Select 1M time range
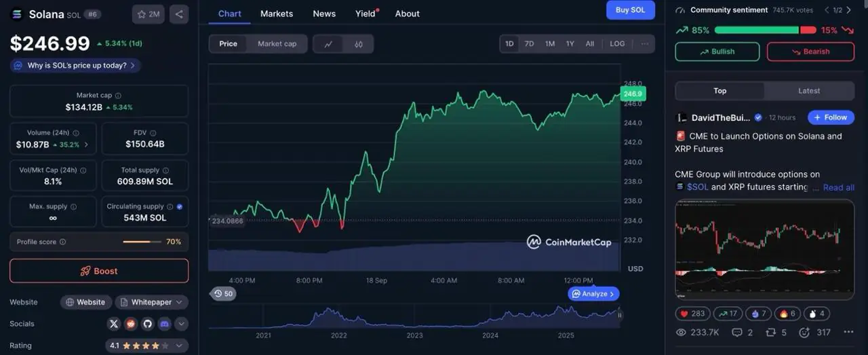868x355 pixels. 550,43
